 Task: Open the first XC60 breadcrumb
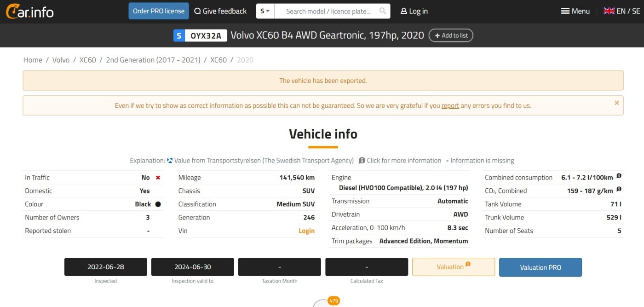pyautogui.click(x=87, y=60)
